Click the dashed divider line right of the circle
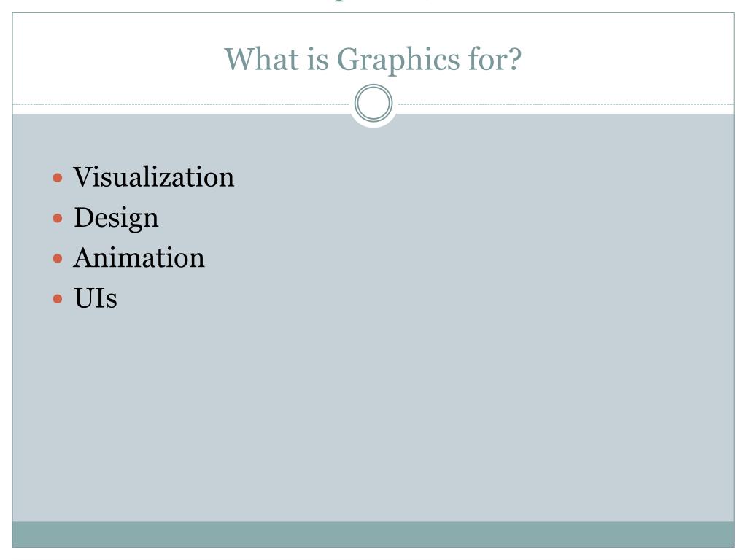The image size is (747, 560). click(x=565, y=104)
